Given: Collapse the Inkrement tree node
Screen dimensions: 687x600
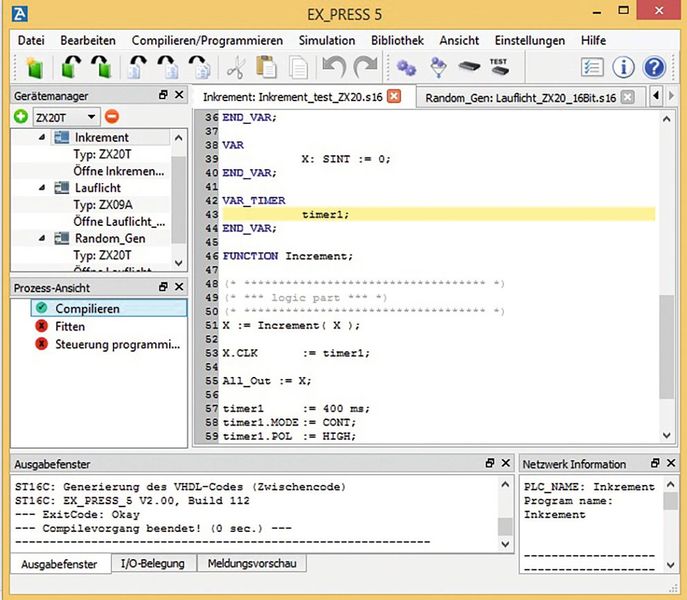Looking at the screenshot, I should click(x=42, y=137).
